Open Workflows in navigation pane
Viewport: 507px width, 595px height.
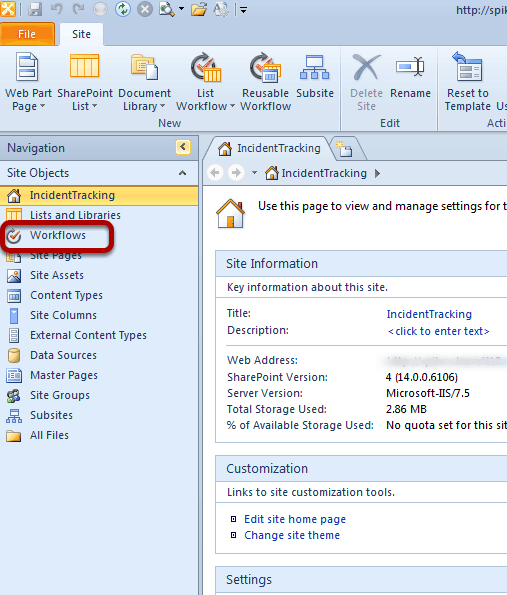pyautogui.click(x=58, y=235)
